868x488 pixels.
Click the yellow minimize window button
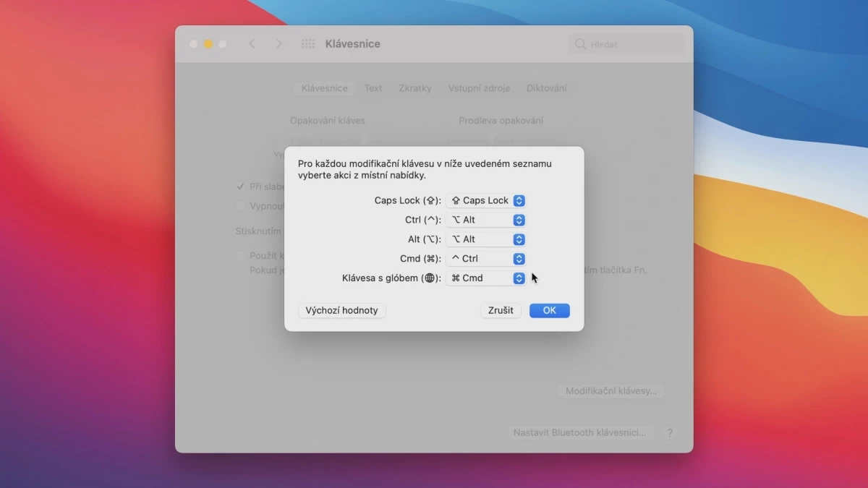pyautogui.click(x=208, y=44)
